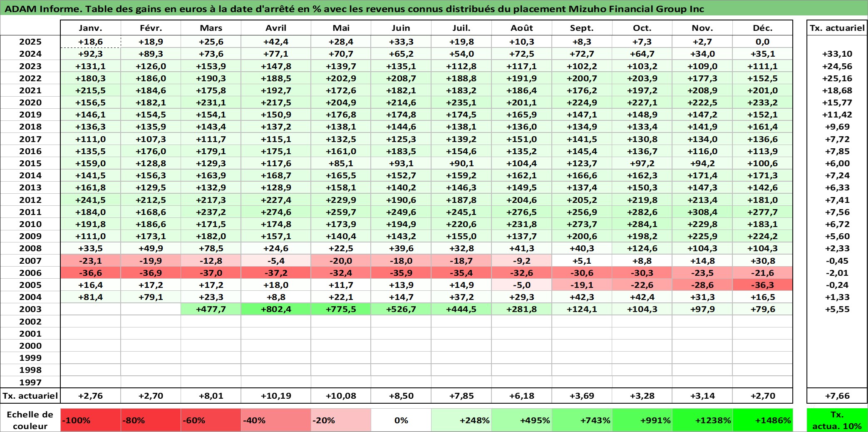868x432 pixels.
Task: Click the 'Janv.' column header
Action: 90,28
